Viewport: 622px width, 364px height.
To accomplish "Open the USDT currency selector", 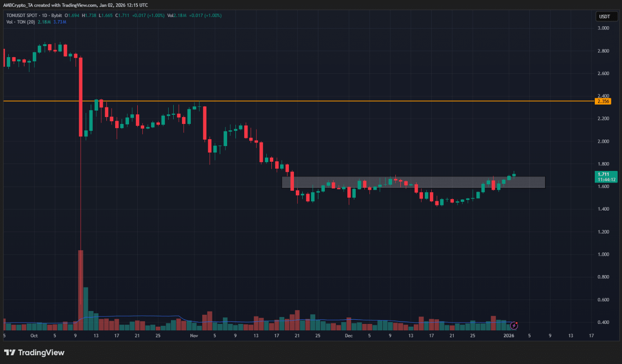I will [604, 17].
